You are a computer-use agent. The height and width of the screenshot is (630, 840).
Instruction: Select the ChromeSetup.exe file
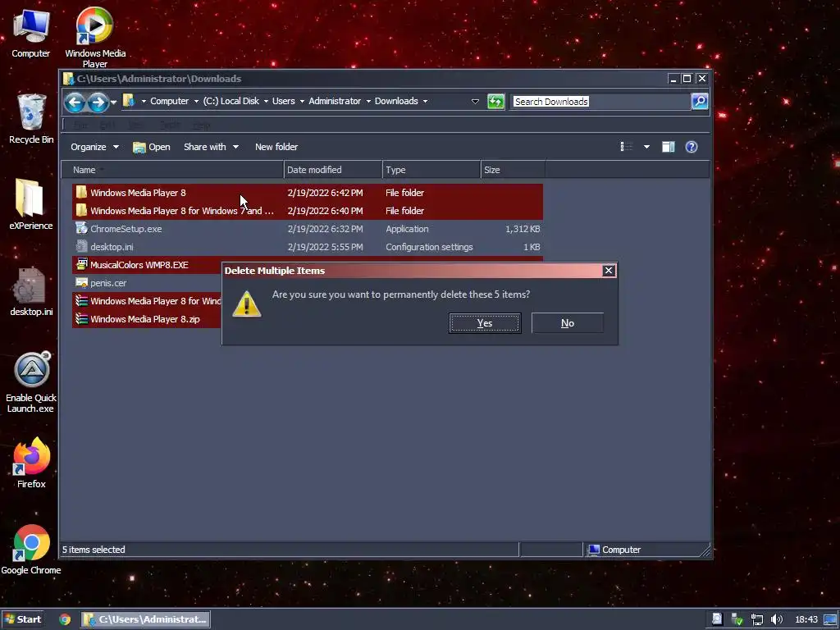(x=308, y=229)
